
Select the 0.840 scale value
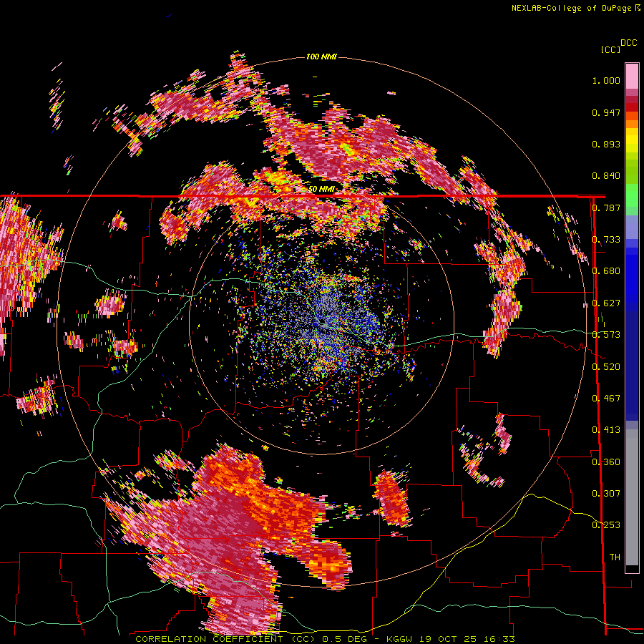click(606, 176)
